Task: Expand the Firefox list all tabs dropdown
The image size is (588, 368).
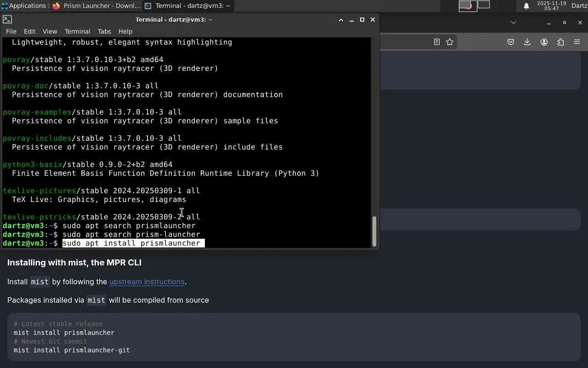Action: 514,23
